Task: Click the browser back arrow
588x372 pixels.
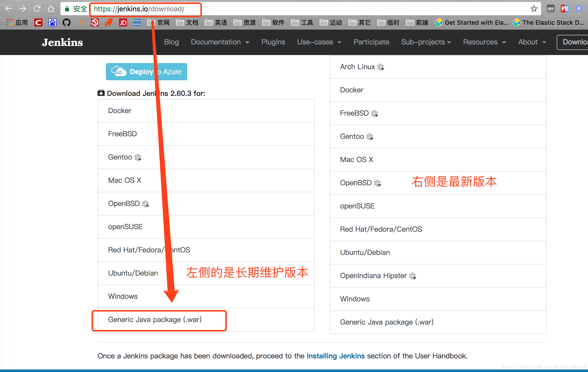Action: 9,9
